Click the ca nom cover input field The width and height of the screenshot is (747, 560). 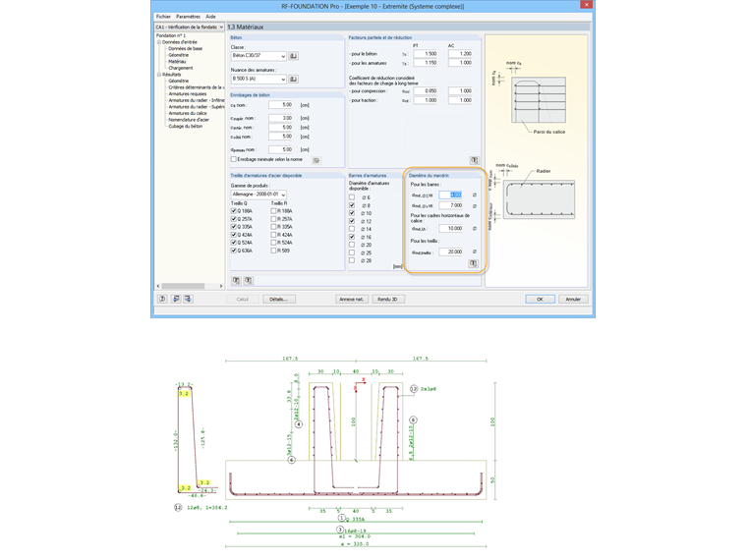280,105
